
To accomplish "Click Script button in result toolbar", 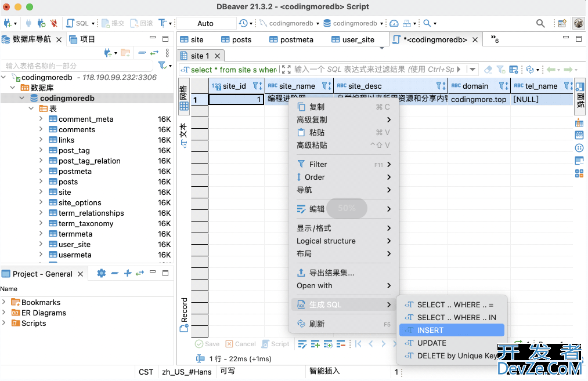I will coord(276,344).
